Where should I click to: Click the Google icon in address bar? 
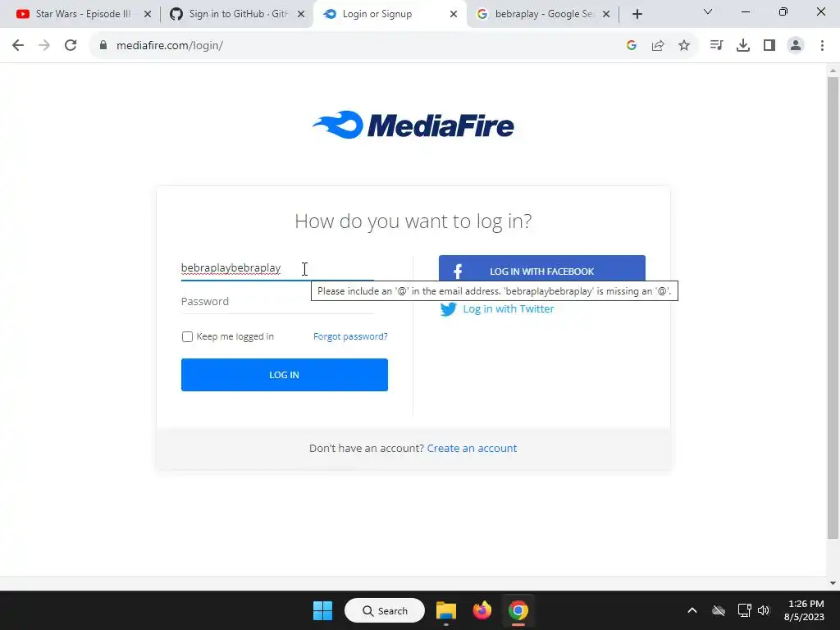coord(632,46)
